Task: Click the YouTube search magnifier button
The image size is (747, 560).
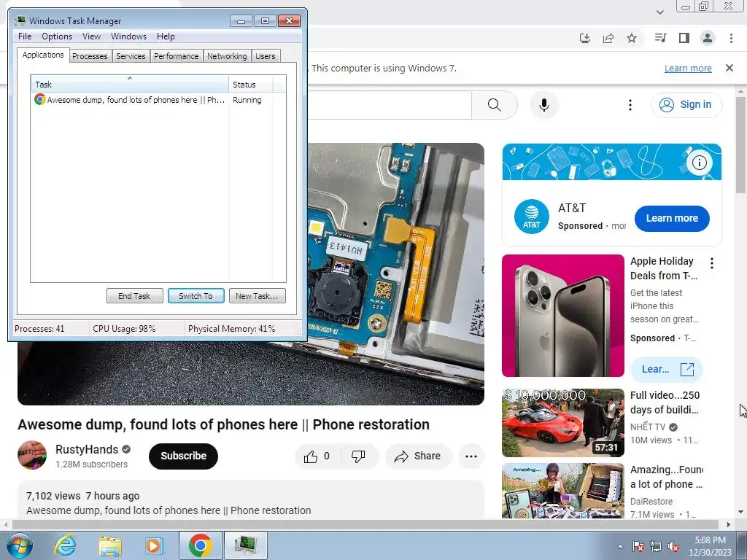Action: [495, 105]
